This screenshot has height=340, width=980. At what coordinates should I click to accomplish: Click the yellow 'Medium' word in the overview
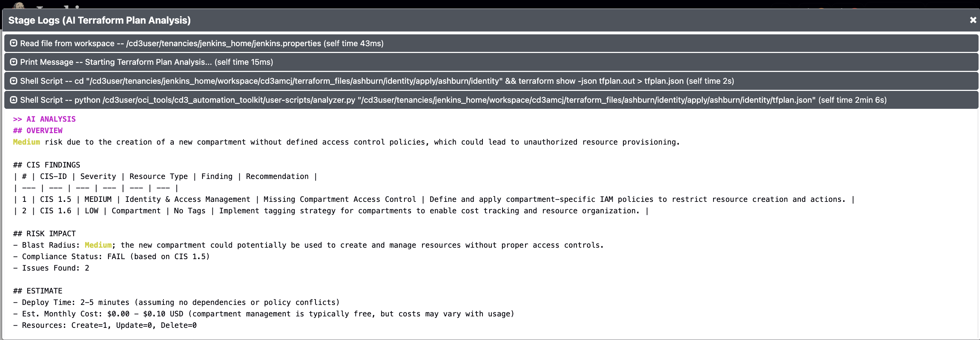tap(26, 142)
